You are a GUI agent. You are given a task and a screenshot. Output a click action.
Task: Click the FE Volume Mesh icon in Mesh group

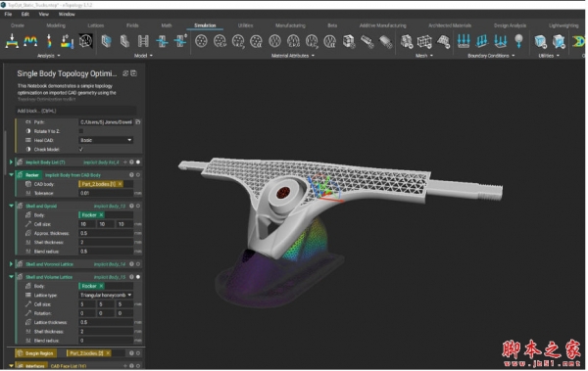[407, 41]
